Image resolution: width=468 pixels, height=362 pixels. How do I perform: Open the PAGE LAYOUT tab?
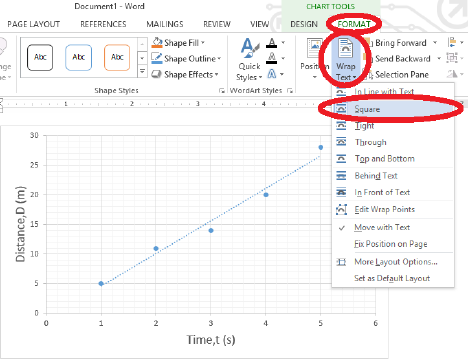[x=34, y=24]
